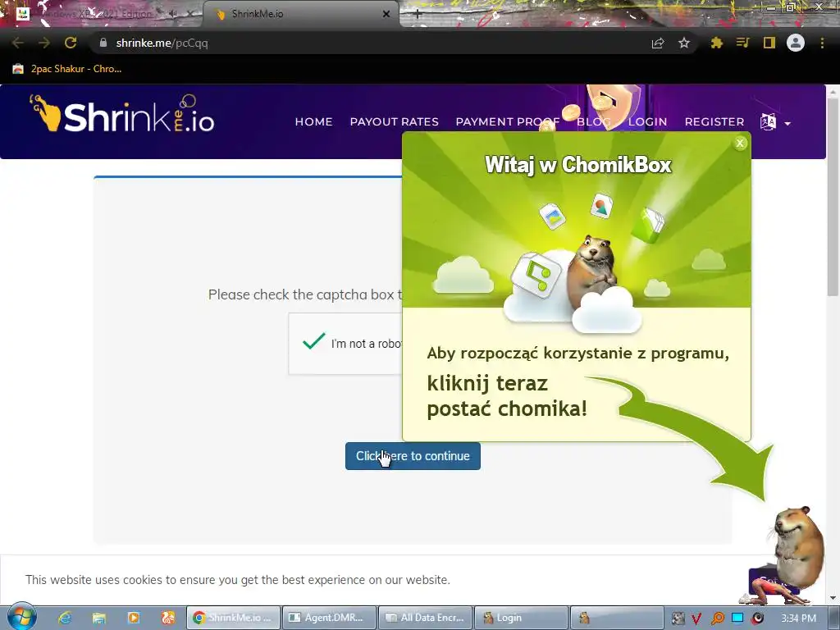Viewport: 840px width, 630px height.
Task: Switch to the ShrinkMe.io Chrome taskbar button
Action: point(233,618)
